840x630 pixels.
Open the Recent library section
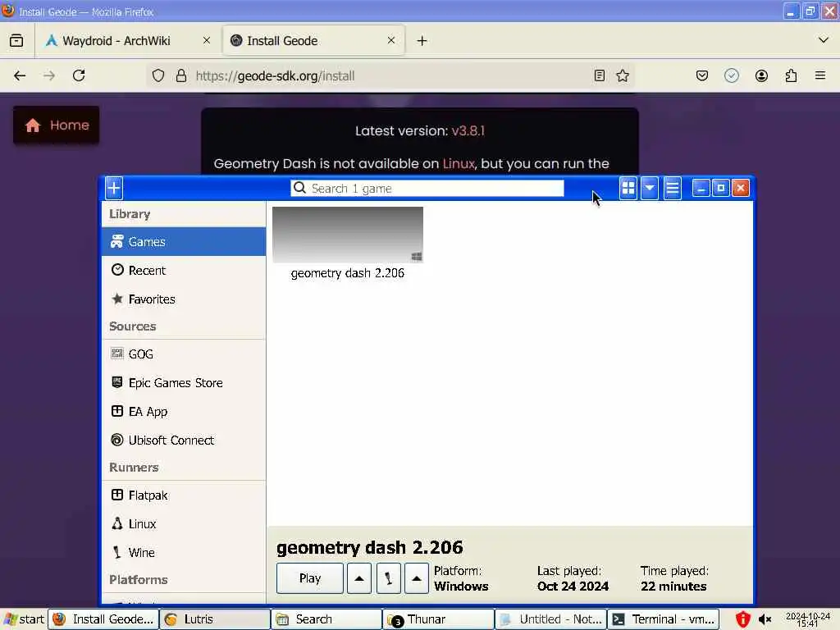(184, 271)
